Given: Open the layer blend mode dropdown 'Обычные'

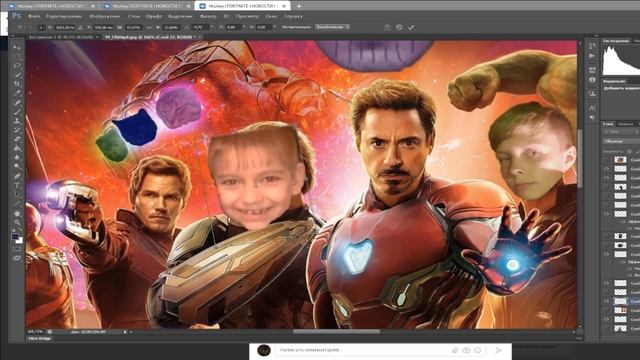Looking at the screenshot, I should click(622, 141).
